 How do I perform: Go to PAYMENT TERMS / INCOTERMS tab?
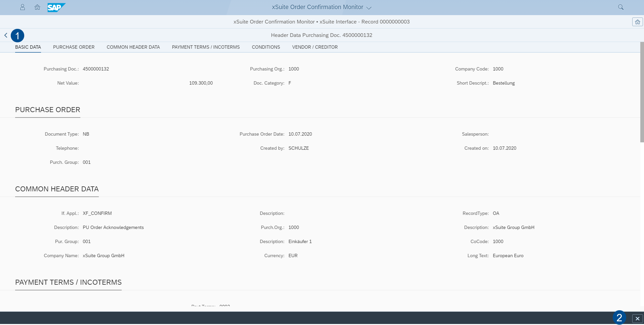pos(206,47)
